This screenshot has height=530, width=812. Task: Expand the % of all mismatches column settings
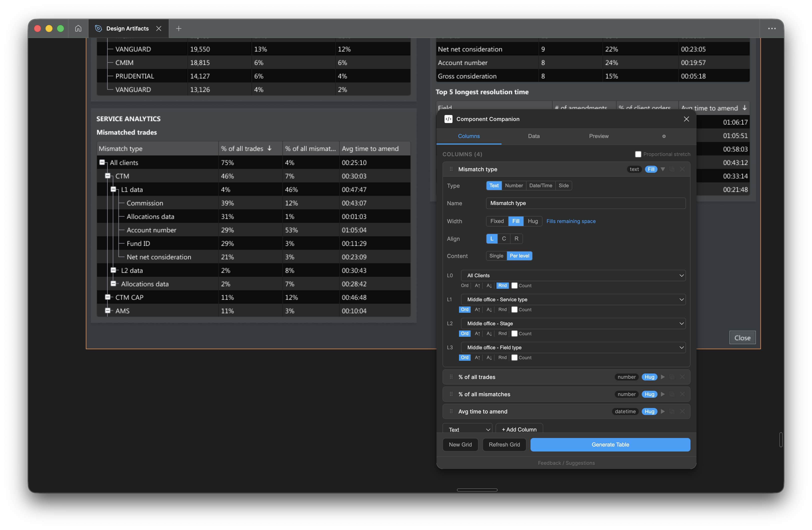click(x=662, y=394)
